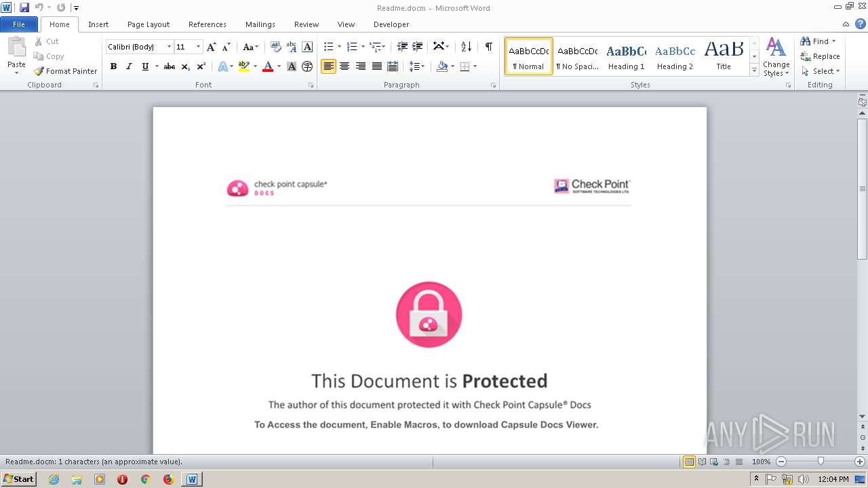Click the Cut command
868x488 pixels.
click(x=46, y=41)
